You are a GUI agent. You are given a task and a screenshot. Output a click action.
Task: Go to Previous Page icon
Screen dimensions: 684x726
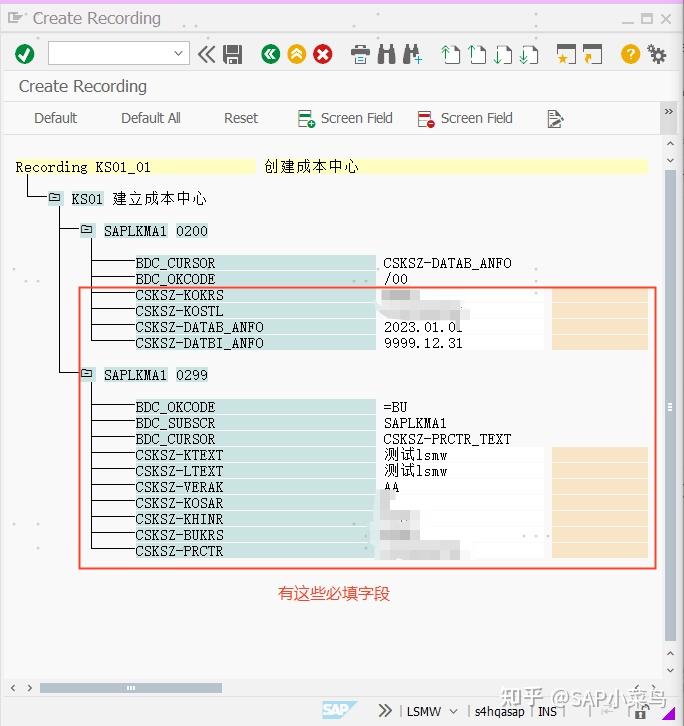[477, 54]
